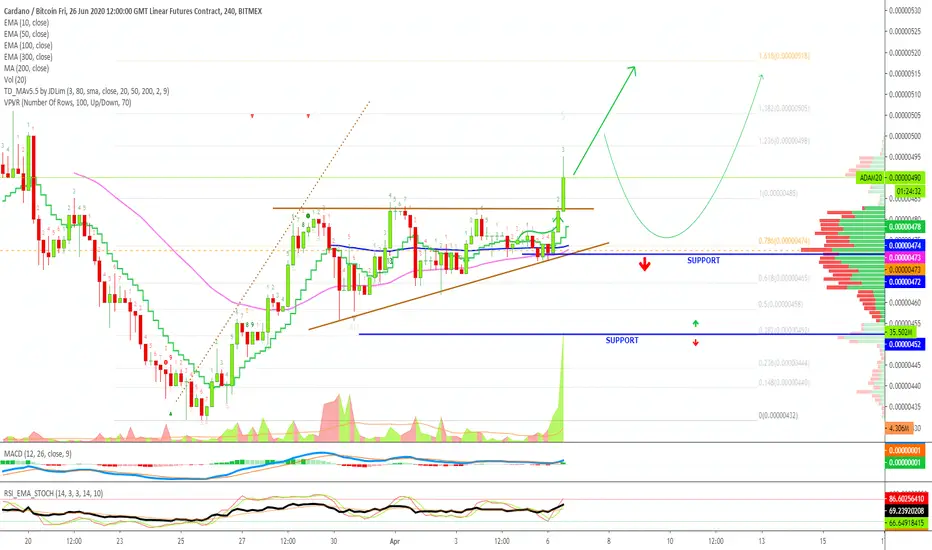The height and width of the screenshot is (550, 932).
Task: Click the blue 0.00000474 price label
Action: [x=905, y=245]
